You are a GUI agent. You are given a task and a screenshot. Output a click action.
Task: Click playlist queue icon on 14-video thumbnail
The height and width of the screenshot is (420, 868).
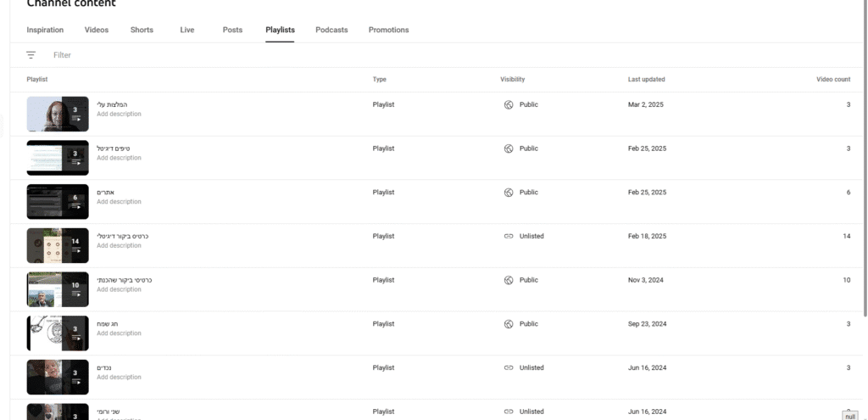(75, 250)
